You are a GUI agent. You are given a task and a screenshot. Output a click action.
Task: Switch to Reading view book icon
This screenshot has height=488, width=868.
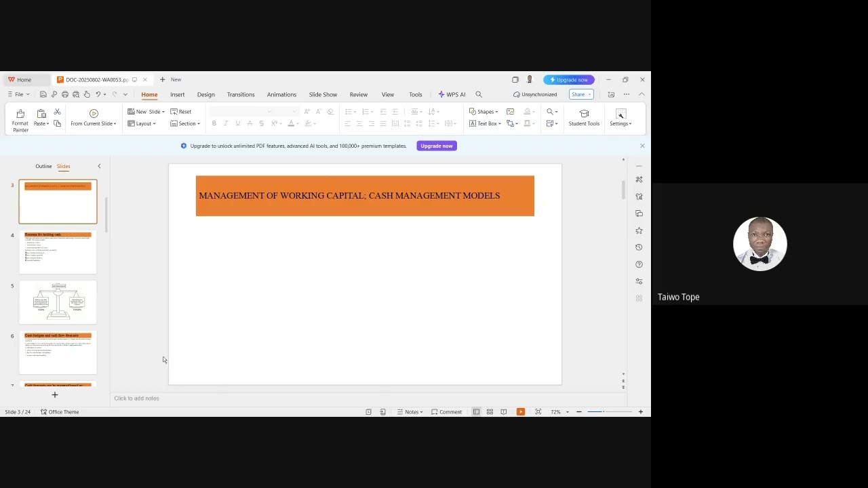(x=503, y=412)
